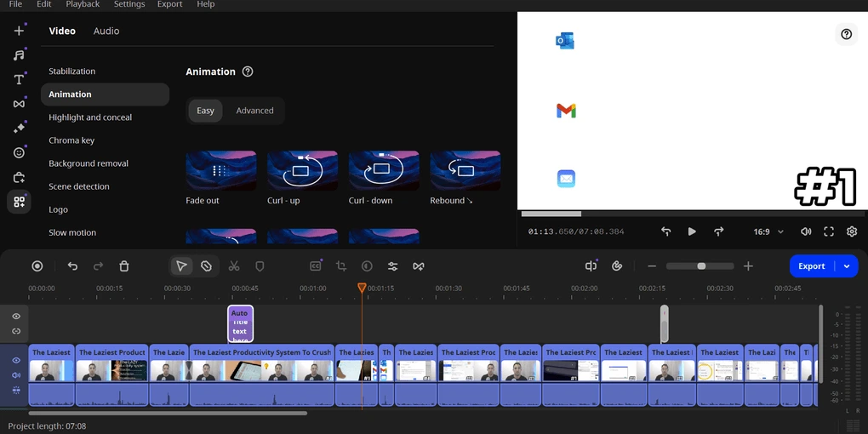Mute the preview volume speaker
Viewport: 868px width, 434px height.
[x=806, y=231]
